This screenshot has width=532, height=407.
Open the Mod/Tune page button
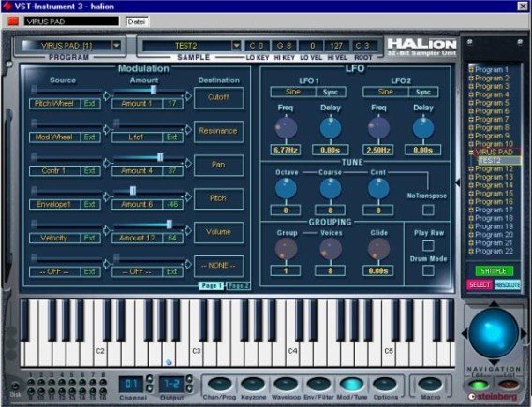coord(352,385)
